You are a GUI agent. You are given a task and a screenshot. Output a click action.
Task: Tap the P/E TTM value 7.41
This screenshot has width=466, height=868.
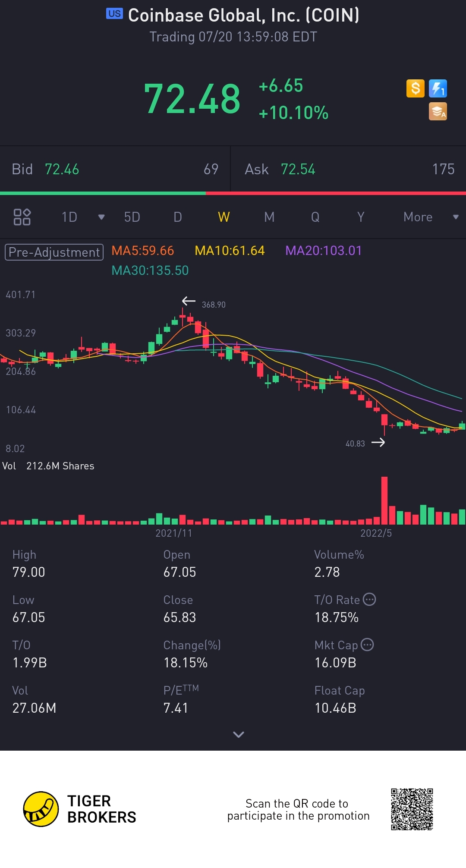[x=176, y=708]
